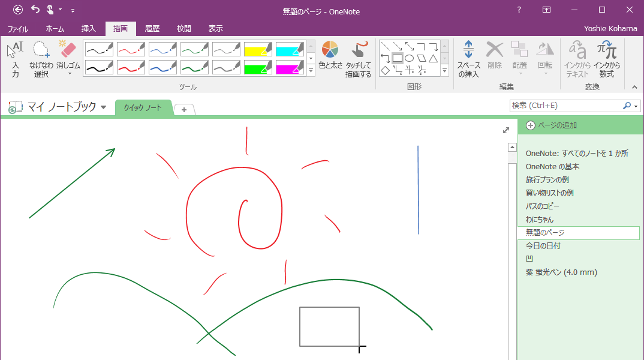Choose the green highlighter
Viewport: 644px width, 360px height.
click(x=258, y=67)
